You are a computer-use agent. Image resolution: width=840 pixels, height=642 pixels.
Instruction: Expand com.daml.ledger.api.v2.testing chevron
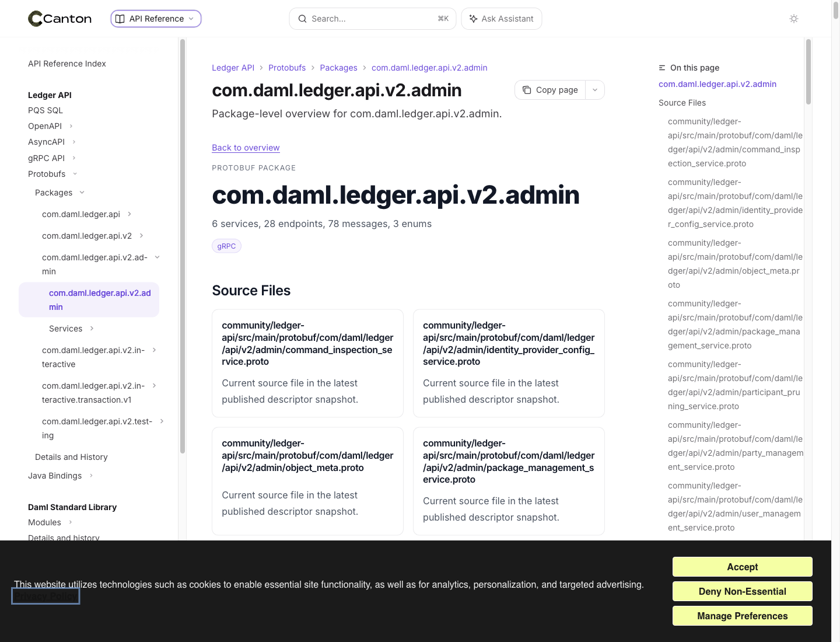click(162, 421)
